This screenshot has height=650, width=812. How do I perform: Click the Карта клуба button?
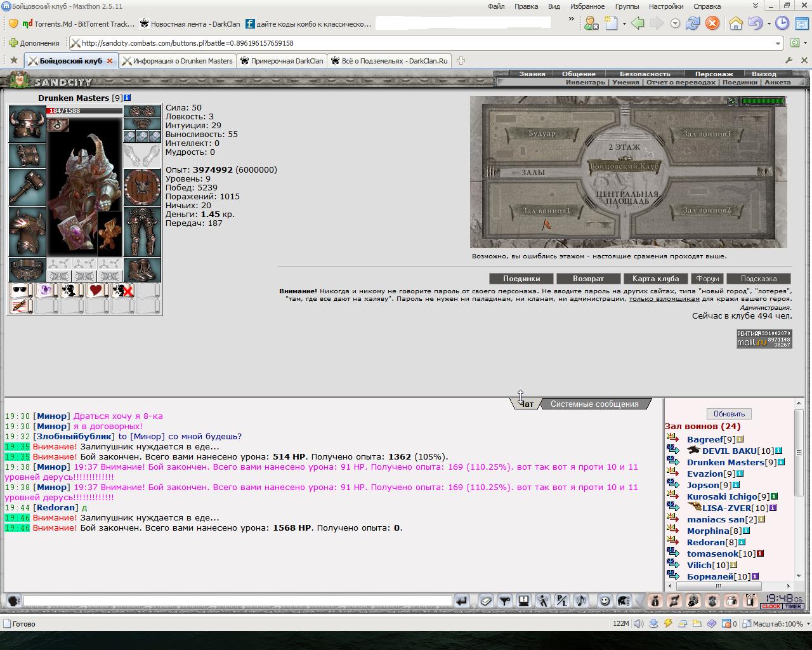pos(655,279)
